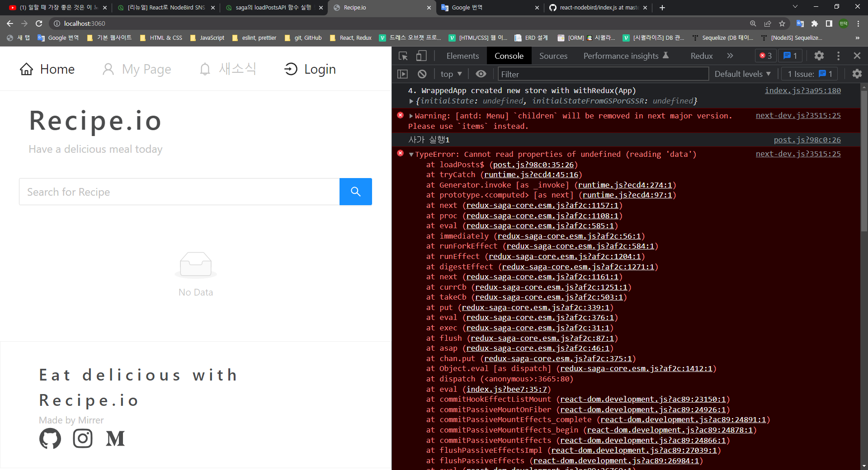Open the GitHub logo link in footer
The height and width of the screenshot is (470, 868).
(x=50, y=438)
